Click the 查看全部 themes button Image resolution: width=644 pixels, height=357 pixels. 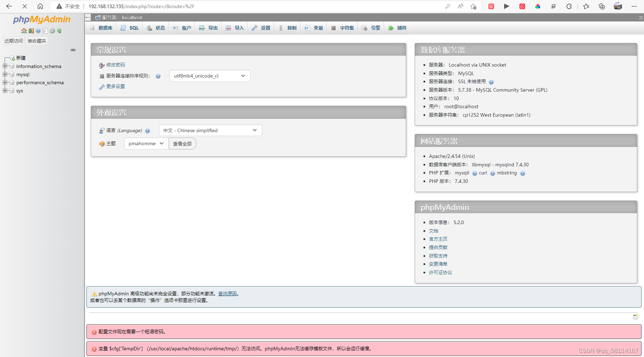pos(182,143)
